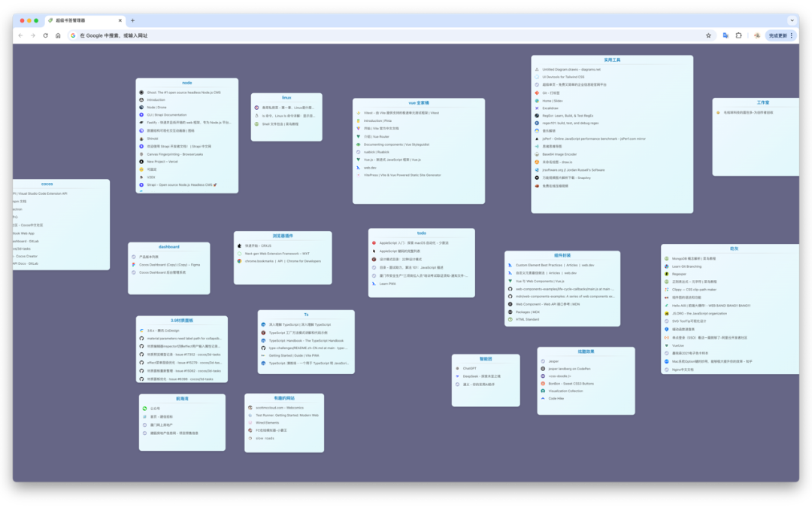Click the Vue logo beside Vue Router
The width and height of the screenshot is (812, 508).
[359, 137]
